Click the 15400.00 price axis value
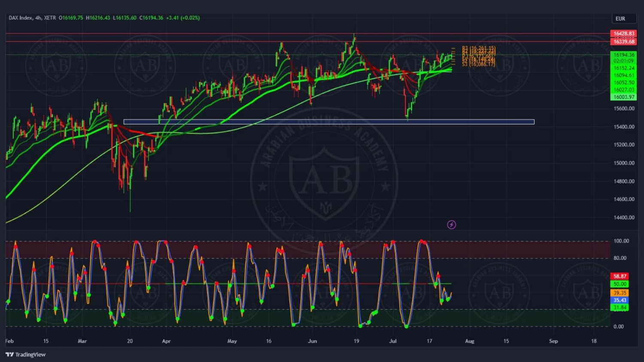Image resolution: width=644 pixels, height=362 pixels. pos(624,127)
